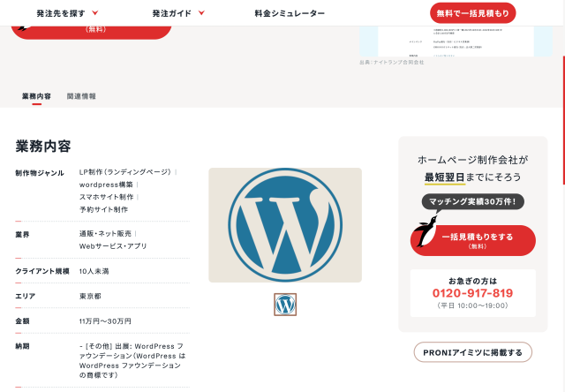The width and height of the screenshot is (565, 392).
Task: Switch to the 業務内容 tab
Action: coord(36,95)
